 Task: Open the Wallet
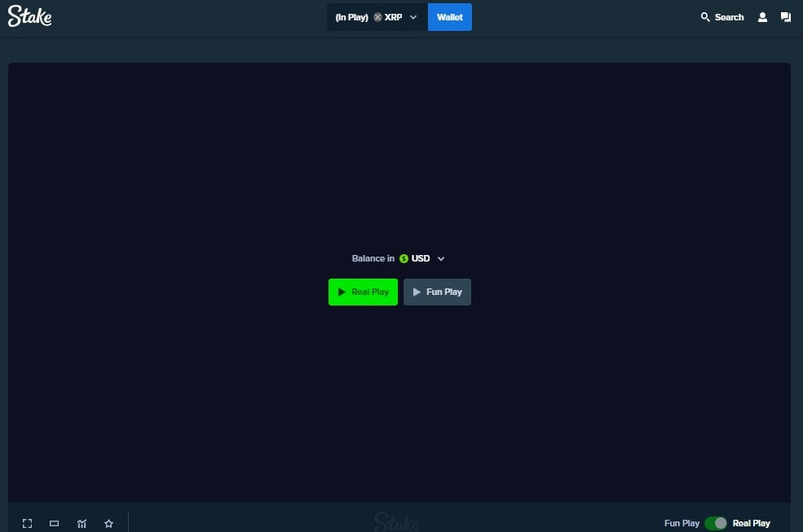click(449, 17)
